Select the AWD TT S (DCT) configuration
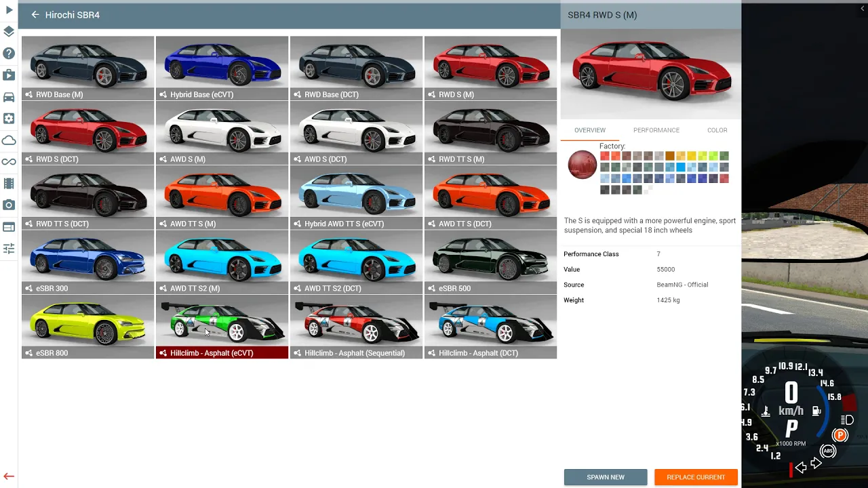The width and height of the screenshot is (868, 488). click(x=490, y=197)
